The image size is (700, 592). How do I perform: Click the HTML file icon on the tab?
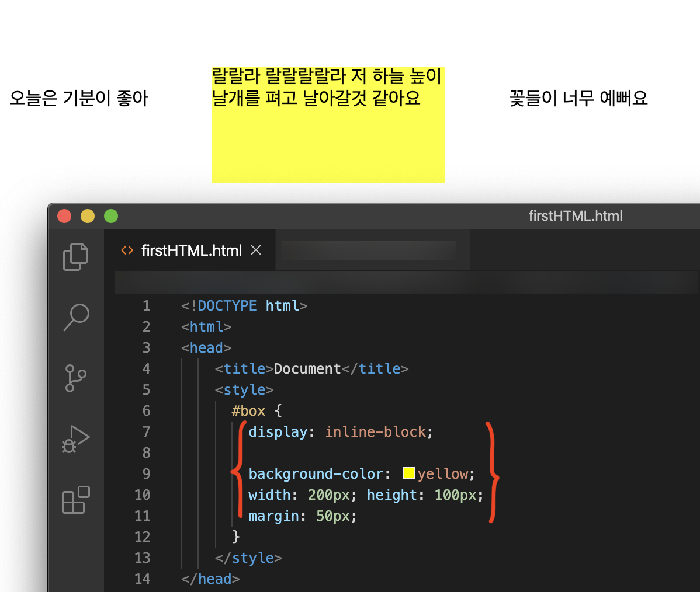click(x=127, y=250)
